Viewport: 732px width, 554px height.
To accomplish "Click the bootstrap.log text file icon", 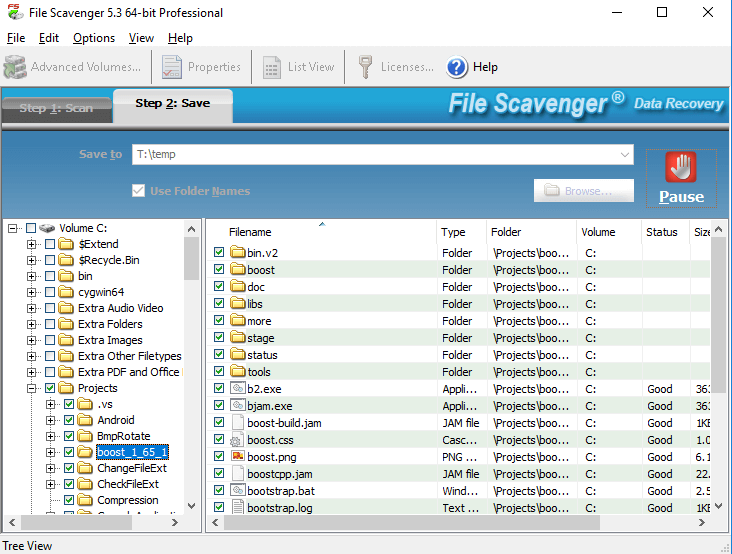I will (238, 507).
